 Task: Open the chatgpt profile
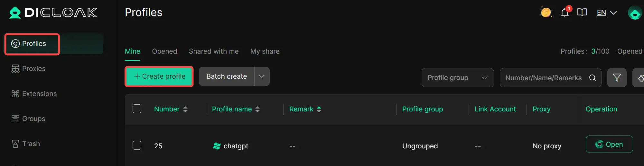coord(609,144)
